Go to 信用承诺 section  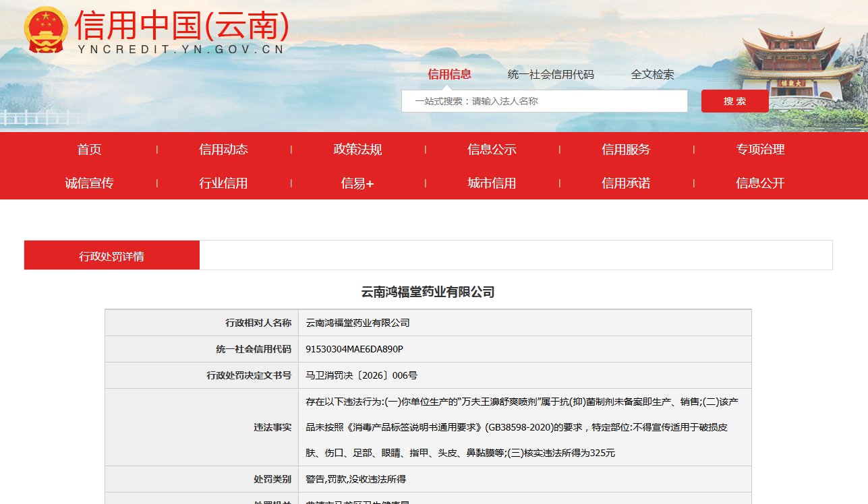pos(626,183)
